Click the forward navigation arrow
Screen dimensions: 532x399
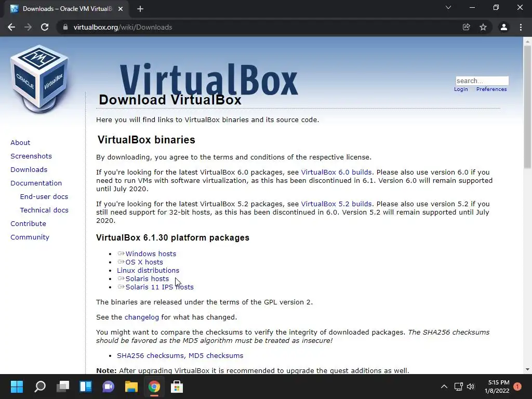point(28,27)
